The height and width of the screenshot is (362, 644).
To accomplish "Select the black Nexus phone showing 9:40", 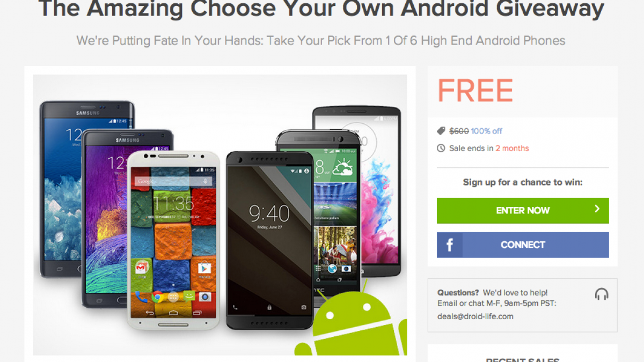I will pyautogui.click(x=269, y=240).
